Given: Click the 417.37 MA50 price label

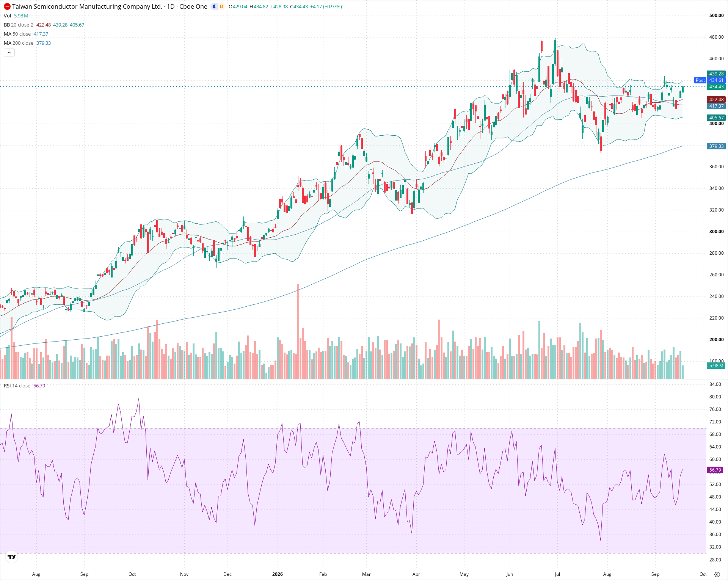Looking at the screenshot, I should coord(716,106).
